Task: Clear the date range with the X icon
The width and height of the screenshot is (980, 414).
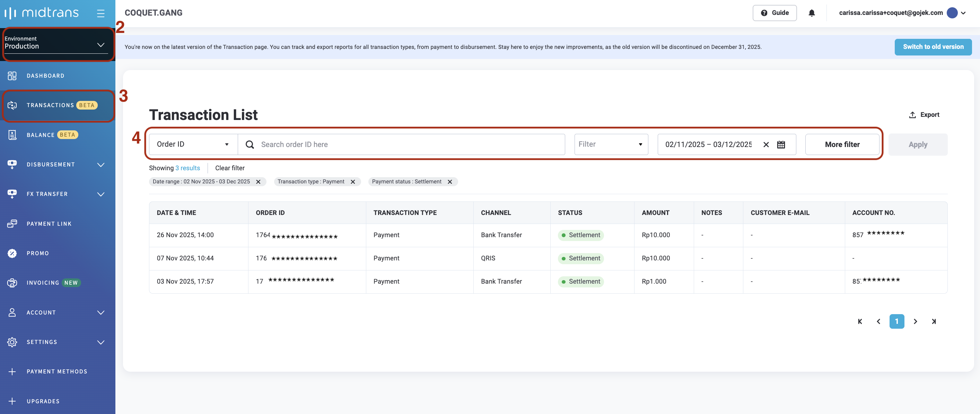Action: click(x=766, y=145)
